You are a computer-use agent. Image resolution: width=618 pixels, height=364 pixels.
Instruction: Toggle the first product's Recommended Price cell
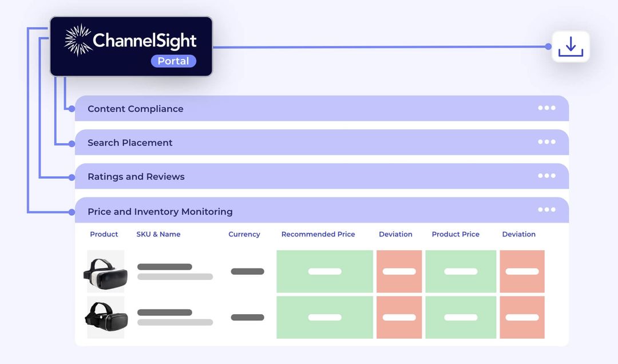[x=324, y=271]
